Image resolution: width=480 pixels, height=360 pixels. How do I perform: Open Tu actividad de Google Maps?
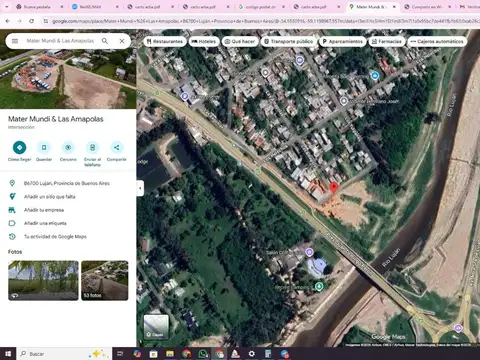68,237
